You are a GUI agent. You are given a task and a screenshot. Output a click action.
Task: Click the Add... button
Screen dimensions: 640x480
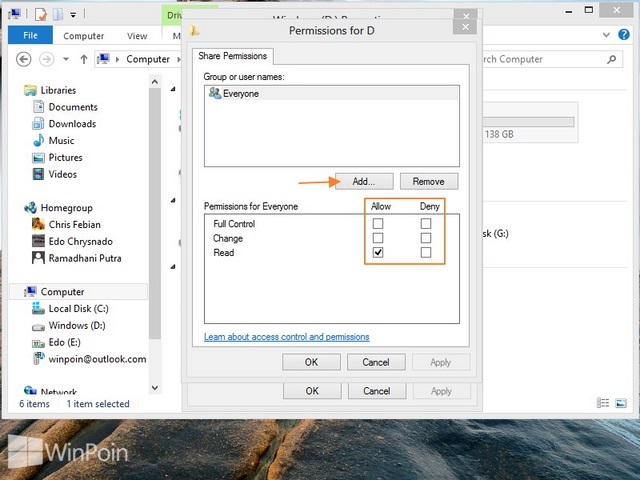364,182
